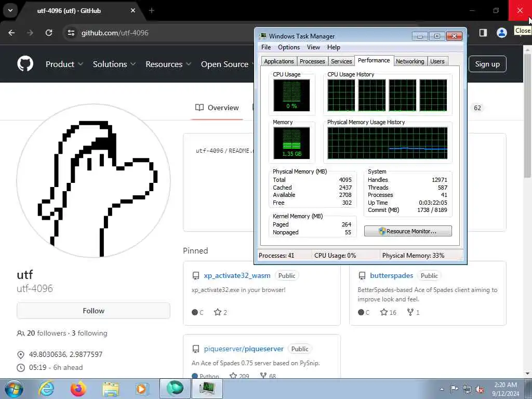Click the '49.8030636, 2.9877597' location text
Image resolution: width=532 pixels, height=399 pixels.
tap(65, 354)
